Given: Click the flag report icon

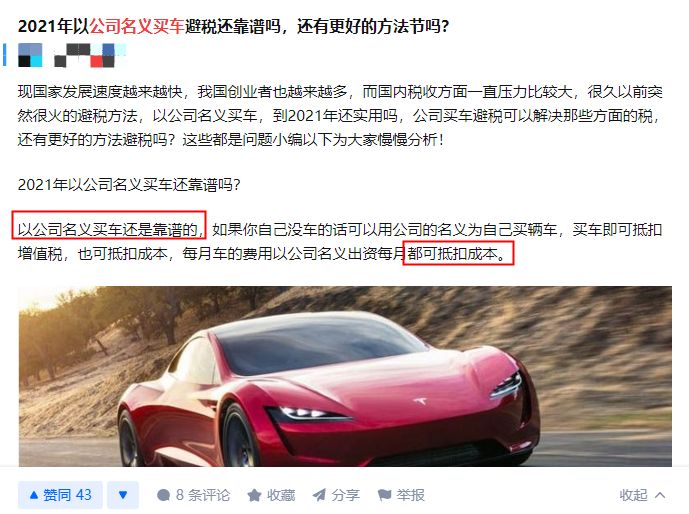Looking at the screenshot, I should [x=384, y=496].
